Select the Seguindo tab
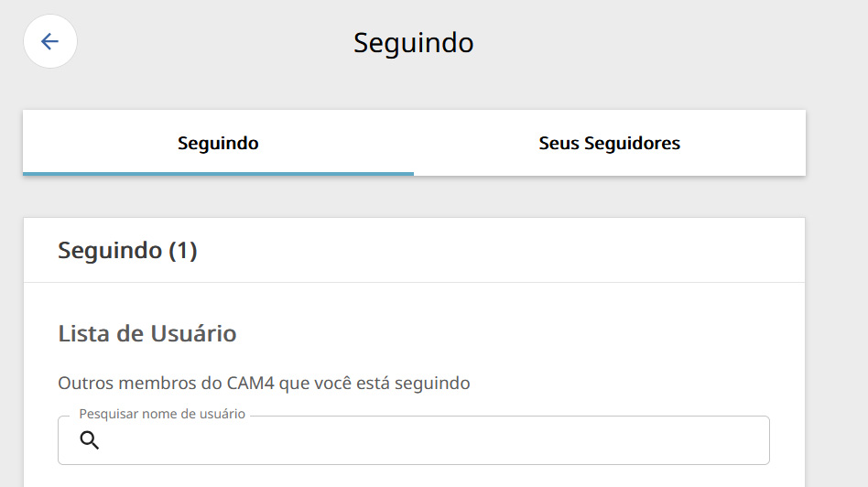Viewport: 868px width, 487px height. (x=218, y=143)
